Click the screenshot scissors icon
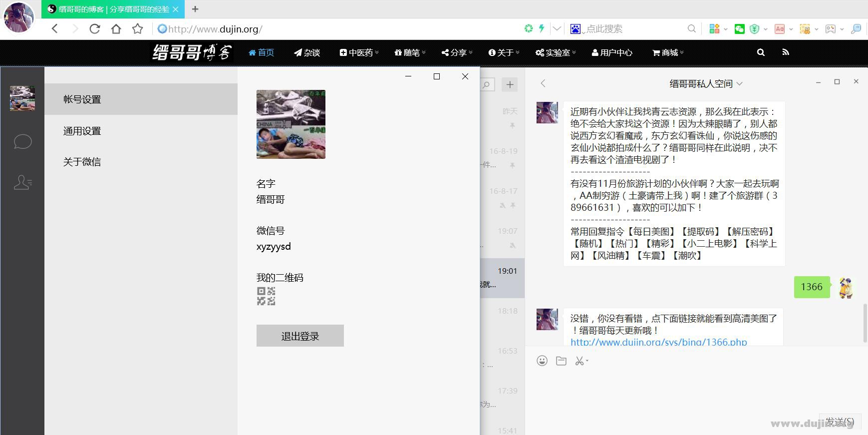Screen dimensions: 868x435 (579, 361)
